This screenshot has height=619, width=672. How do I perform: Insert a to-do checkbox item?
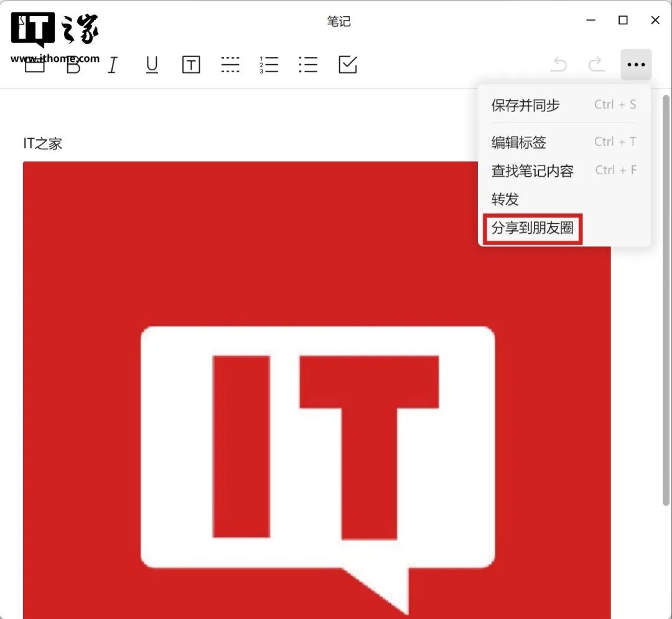[x=347, y=65]
